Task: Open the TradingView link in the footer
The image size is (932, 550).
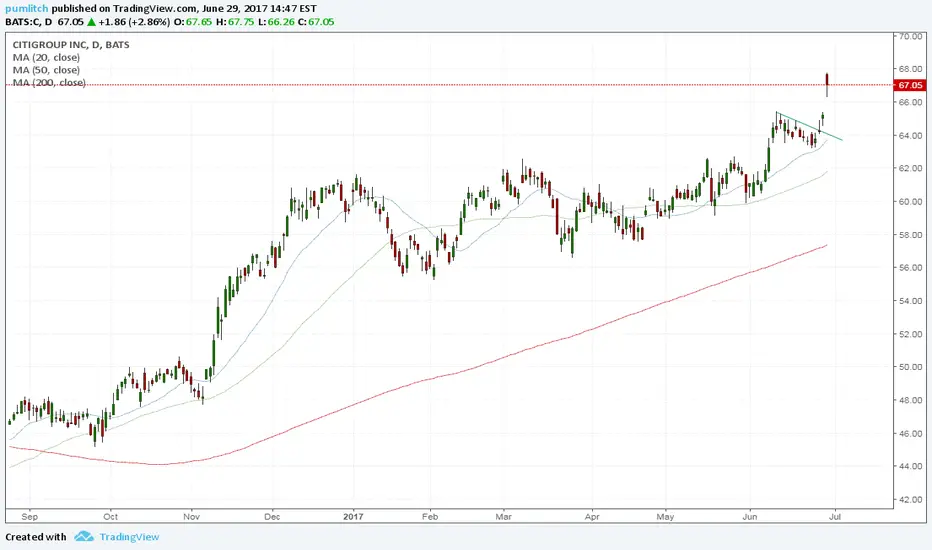Action: (129, 537)
